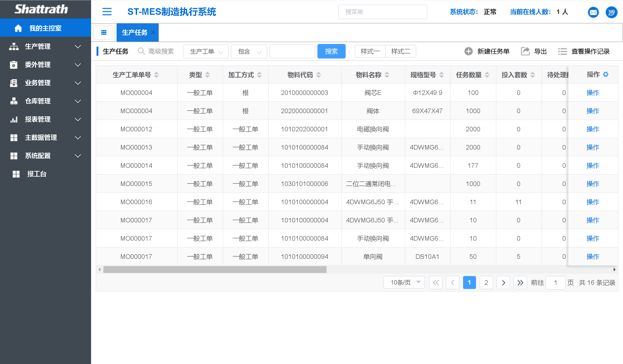
Task: Go to next page arrow
Action: [503, 283]
